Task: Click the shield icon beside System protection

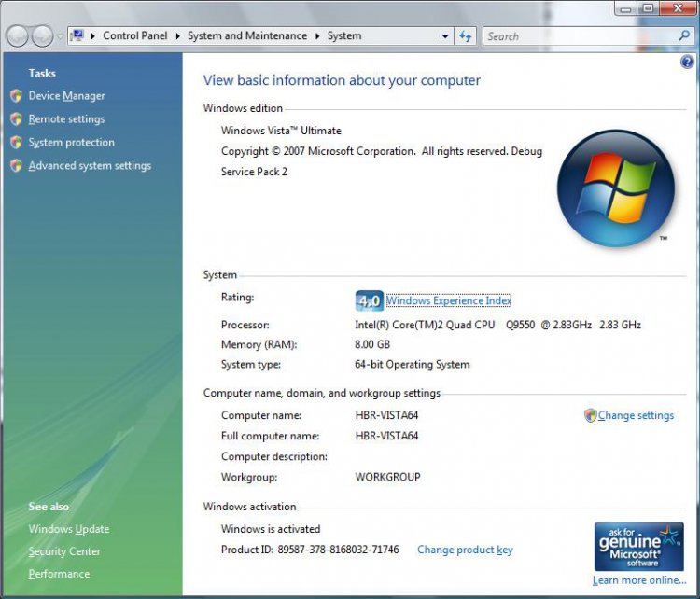Action: pyautogui.click(x=16, y=142)
